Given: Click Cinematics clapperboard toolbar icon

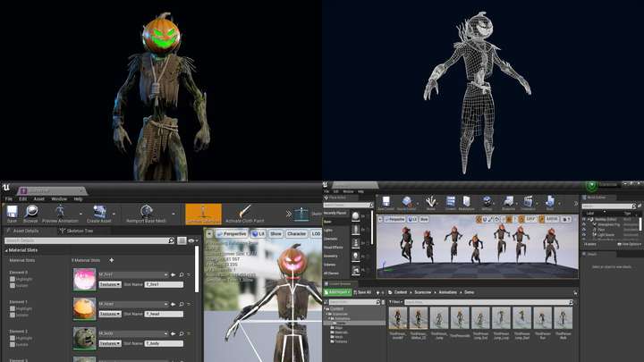Looking at the screenshot, I should 529,203.
